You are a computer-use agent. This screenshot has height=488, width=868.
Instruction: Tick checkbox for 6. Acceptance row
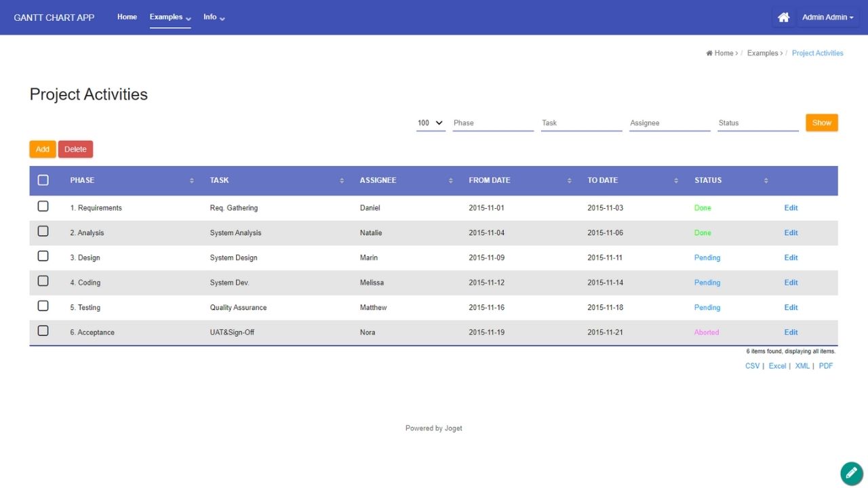point(43,331)
